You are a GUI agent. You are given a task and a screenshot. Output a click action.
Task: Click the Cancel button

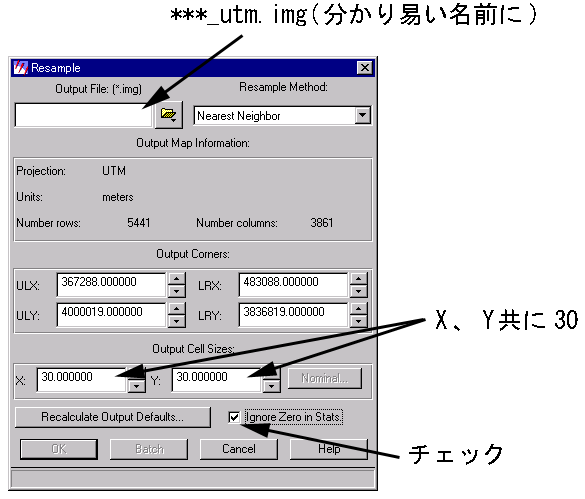pos(239,449)
